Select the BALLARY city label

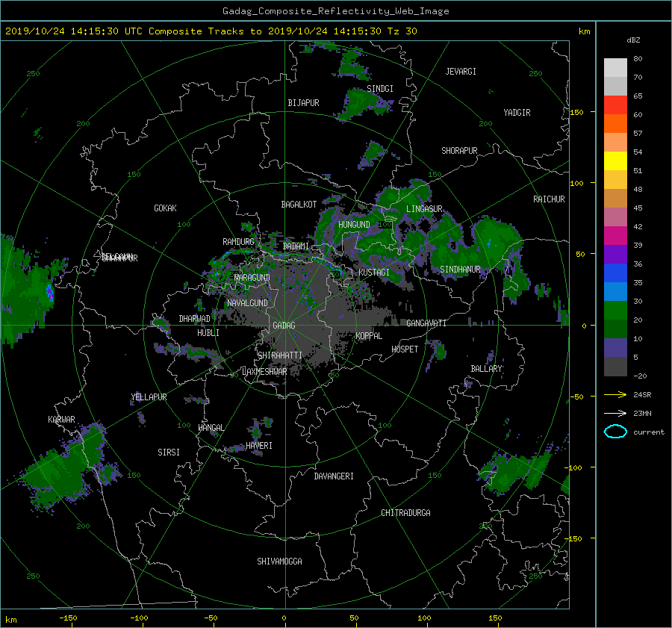(x=486, y=369)
